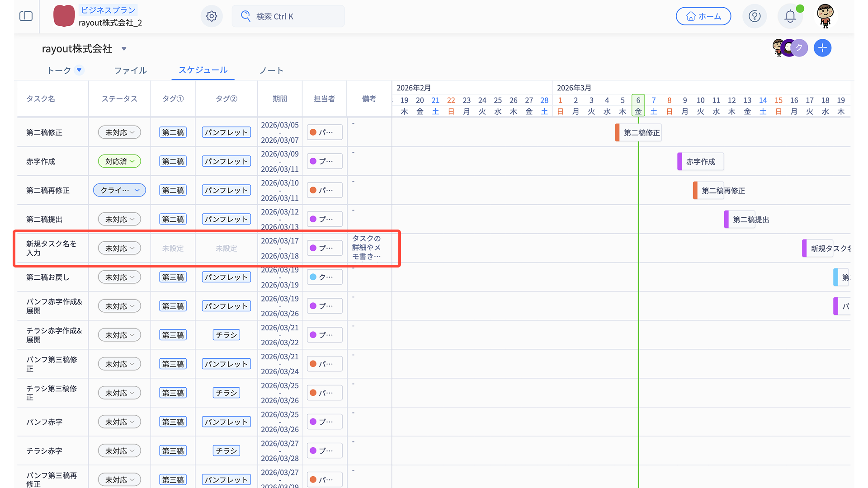The image size is (868, 488).
Task: Click the 検索 search field
Action: pos(288,16)
